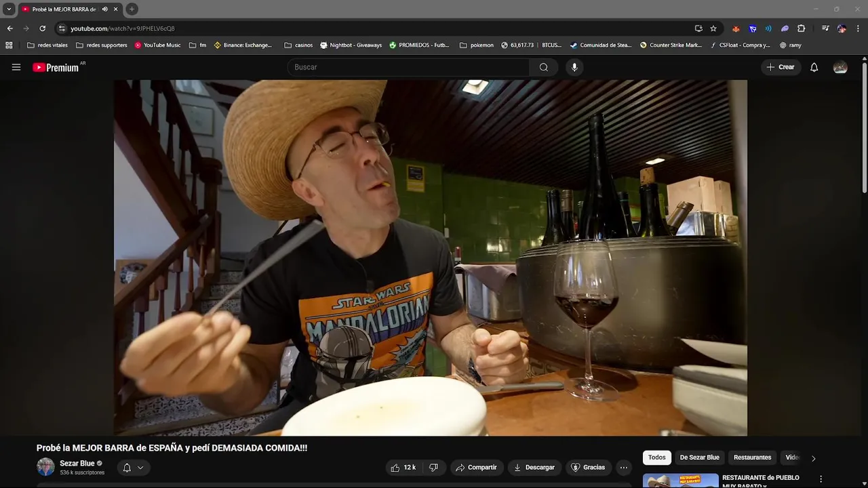Start voice search with microphone icon
Screen dimensions: 868x488
pos(574,67)
